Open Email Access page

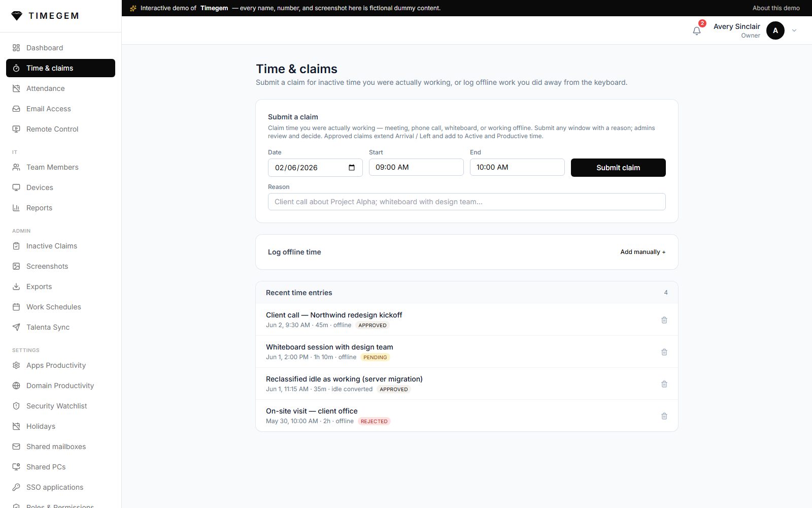[x=60, y=109]
